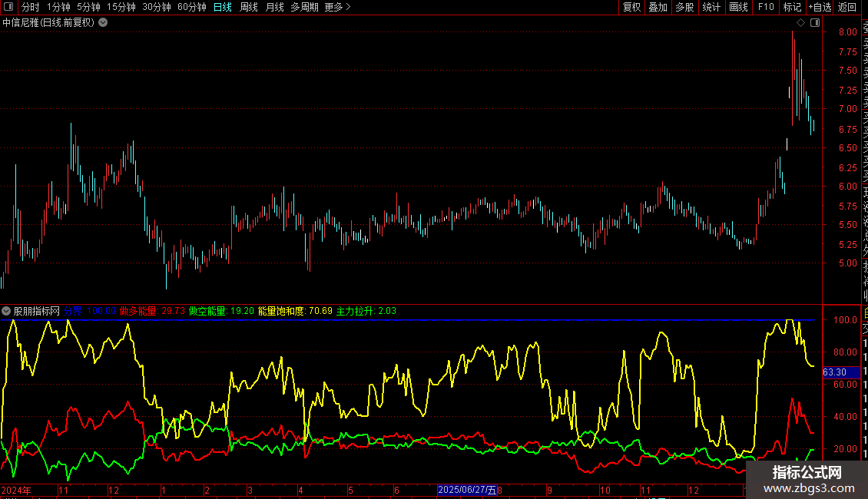The height and width of the screenshot is (499, 868).
Task: Expand the 更多 periods menu
Action: [x=338, y=7]
